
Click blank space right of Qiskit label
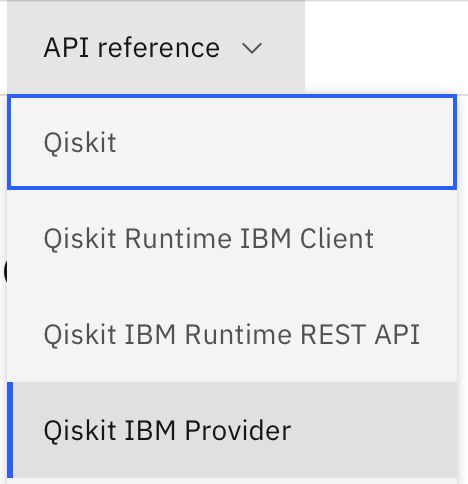[283, 142]
